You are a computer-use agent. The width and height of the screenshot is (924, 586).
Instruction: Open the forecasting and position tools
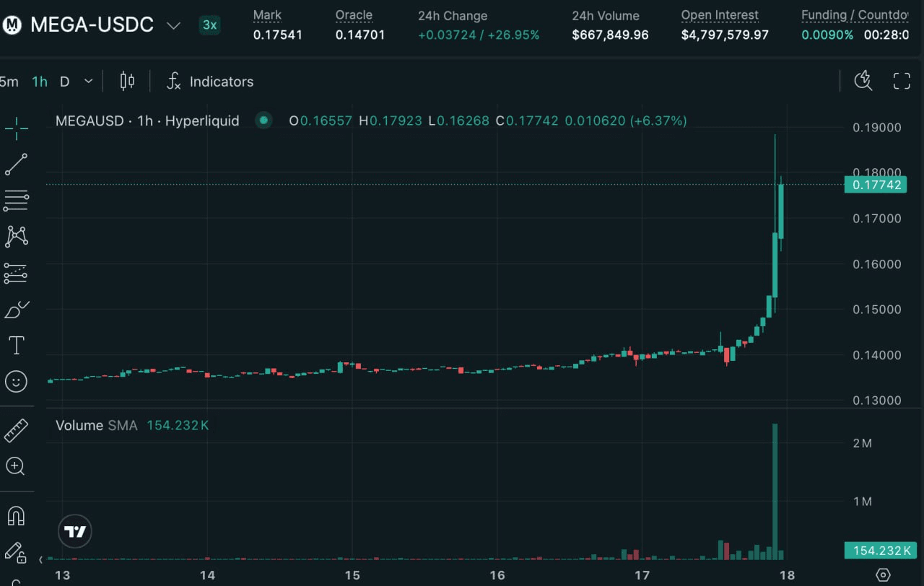pyautogui.click(x=16, y=273)
